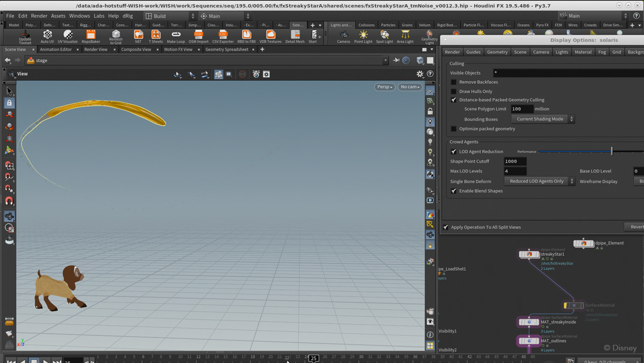Enable Optimize packed geometry checkbox
The width and height of the screenshot is (644, 363).
pos(454,129)
